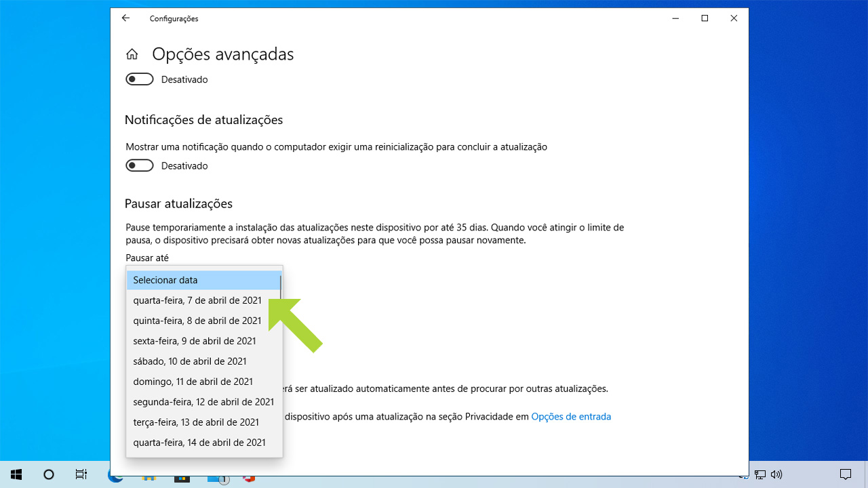Screen dimensions: 868x488
Task: Open Task View on the taskbar
Action: pyautogui.click(x=81, y=474)
